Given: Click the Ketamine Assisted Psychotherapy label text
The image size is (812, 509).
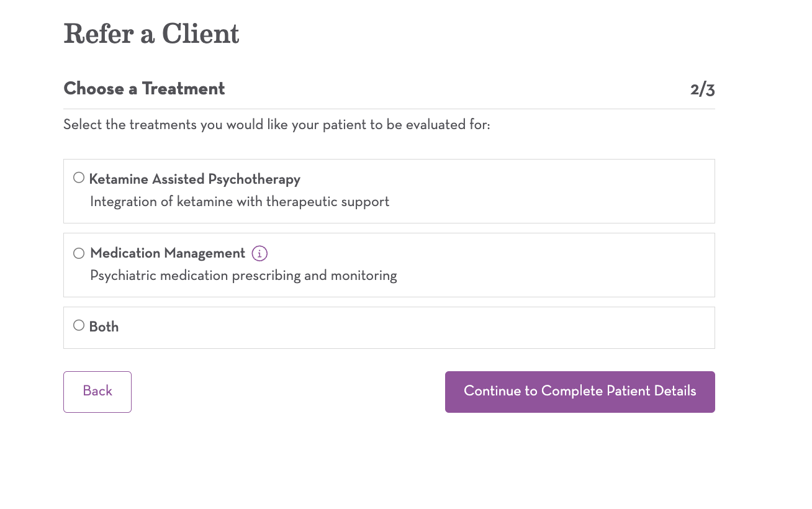Looking at the screenshot, I should (x=194, y=179).
